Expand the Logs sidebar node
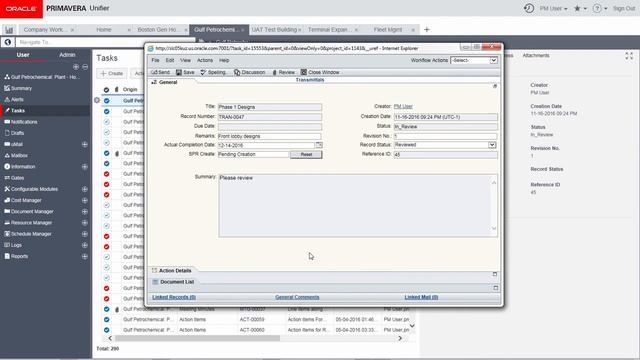This screenshot has height=360, width=640. pos(84,245)
